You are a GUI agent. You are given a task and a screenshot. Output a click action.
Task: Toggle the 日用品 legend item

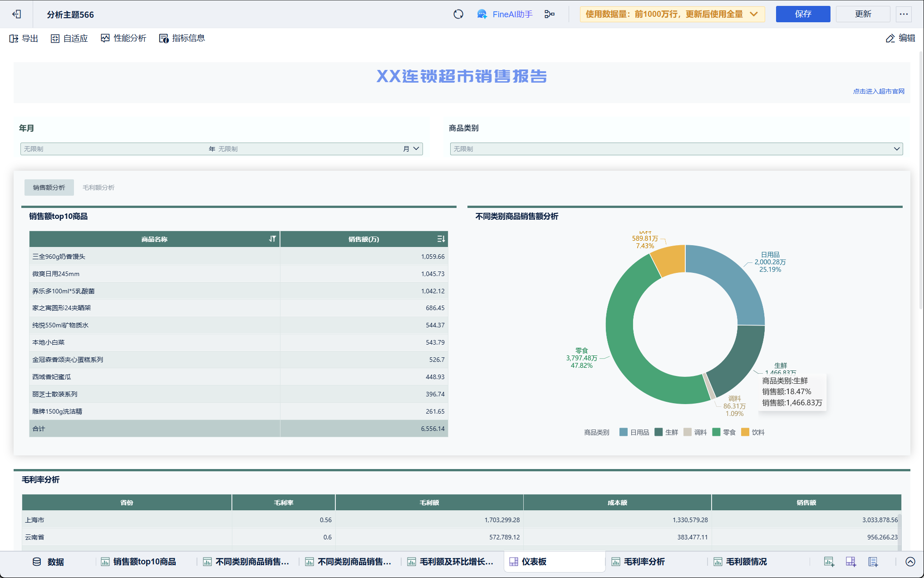point(639,432)
